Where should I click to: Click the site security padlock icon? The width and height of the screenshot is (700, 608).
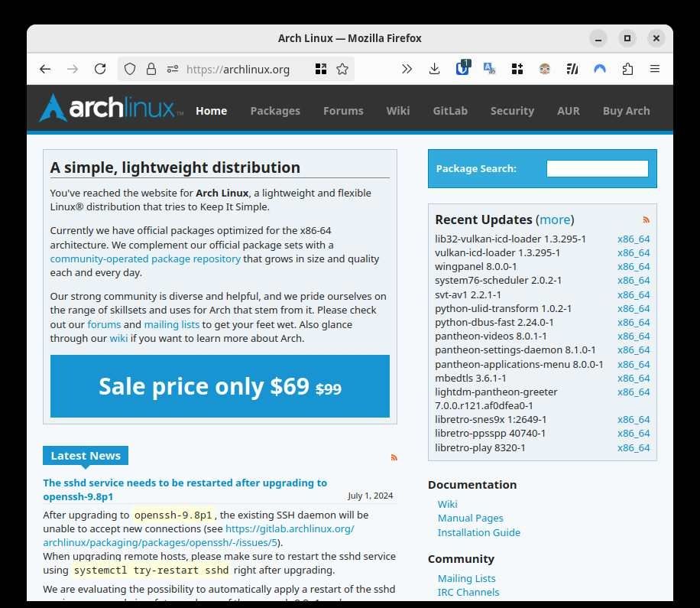click(151, 70)
